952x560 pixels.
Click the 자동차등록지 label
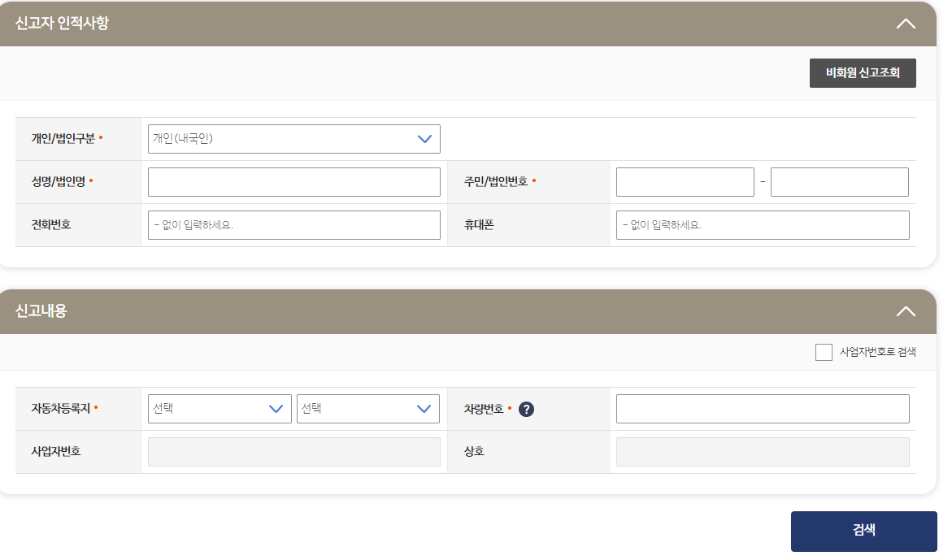point(61,409)
